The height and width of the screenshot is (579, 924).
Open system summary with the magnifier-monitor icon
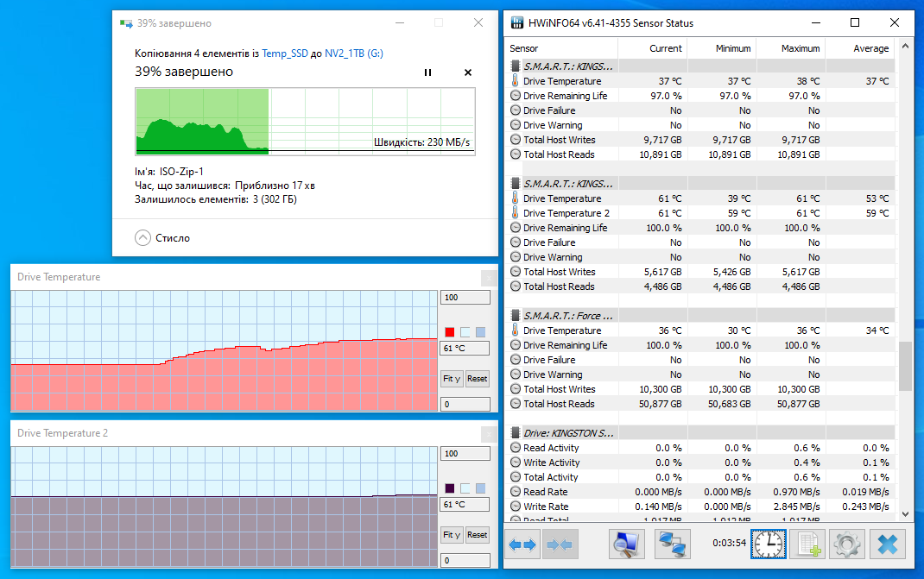click(625, 544)
